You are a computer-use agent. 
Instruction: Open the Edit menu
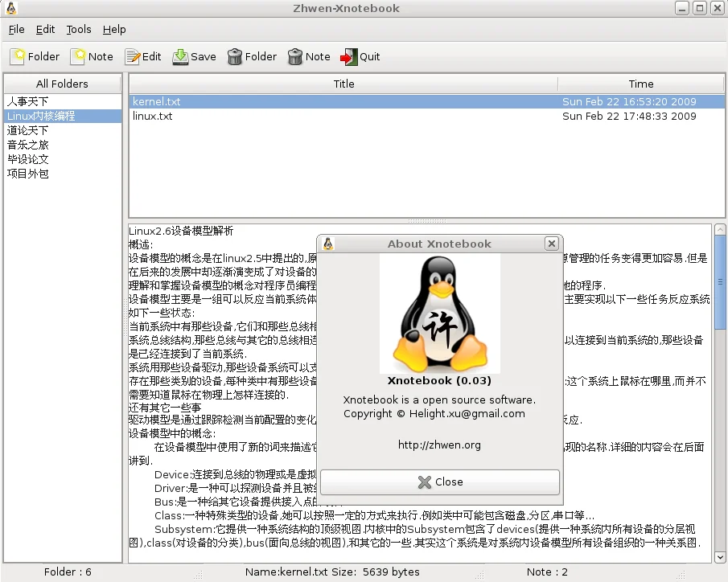[45, 29]
